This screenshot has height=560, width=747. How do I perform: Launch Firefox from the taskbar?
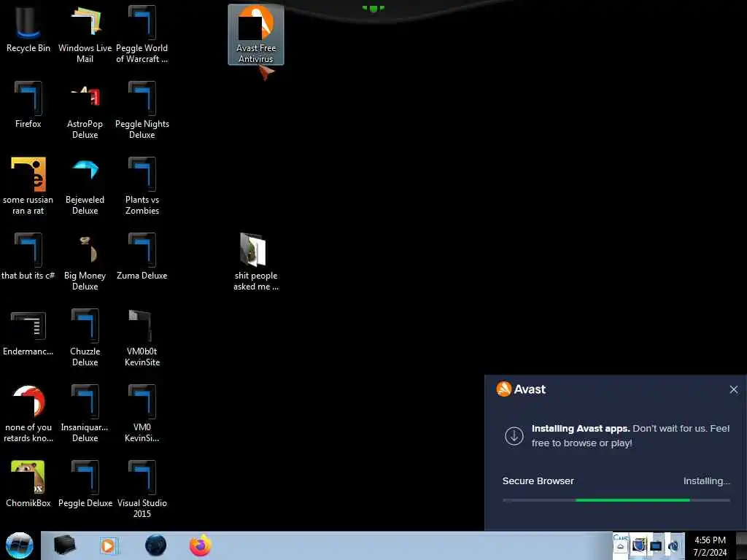coord(201,545)
